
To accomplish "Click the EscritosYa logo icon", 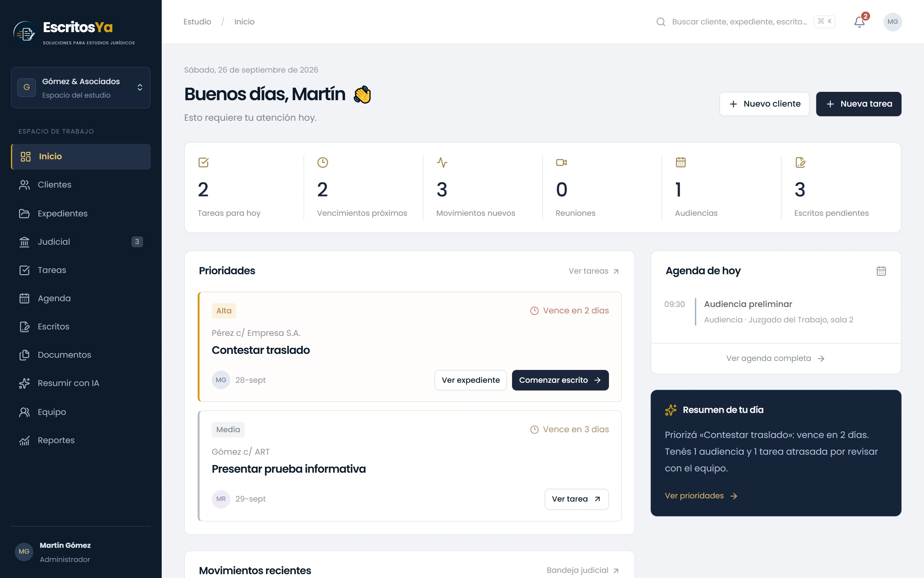I will coord(25,32).
